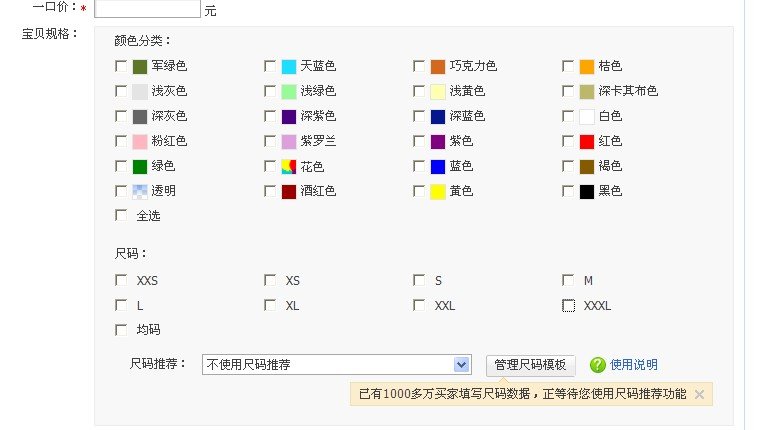The height and width of the screenshot is (430, 757).
Task: Check the 桔色 orange checkbox
Action: (x=568, y=67)
